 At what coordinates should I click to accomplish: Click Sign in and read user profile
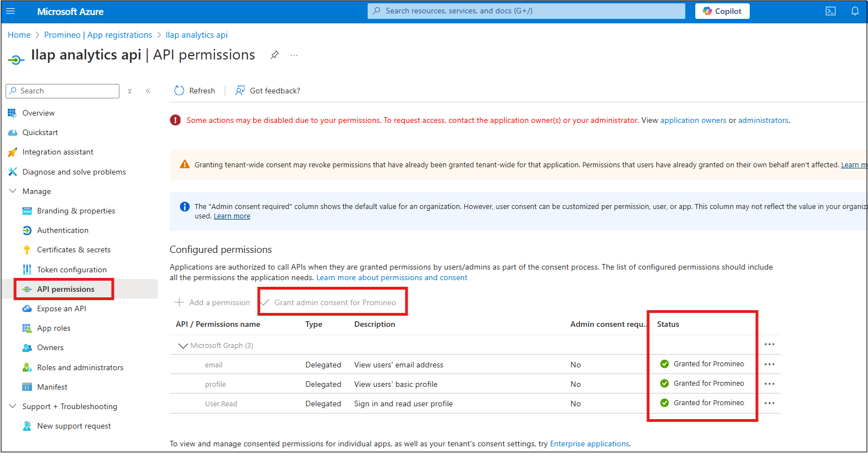404,404
